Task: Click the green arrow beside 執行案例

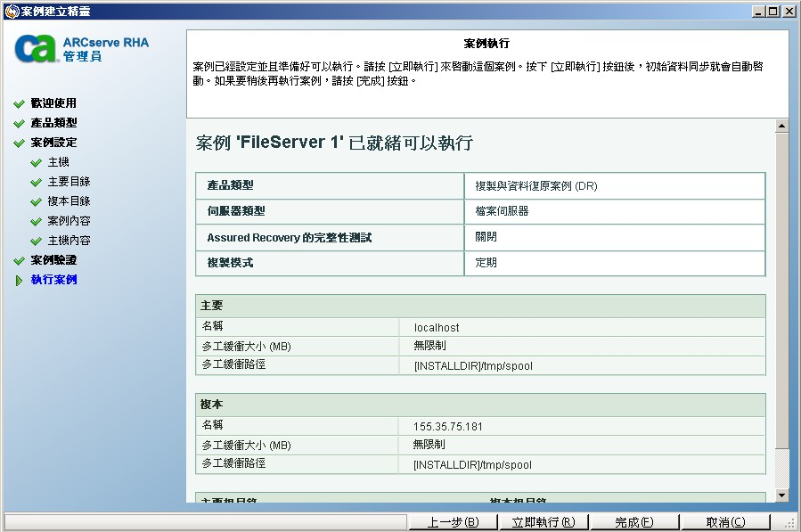Action: click(20, 279)
